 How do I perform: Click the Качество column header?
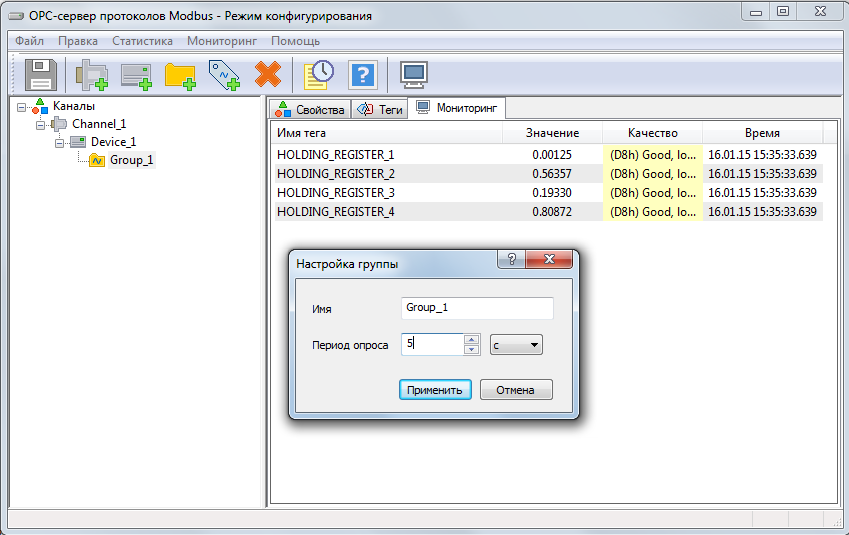coord(652,133)
